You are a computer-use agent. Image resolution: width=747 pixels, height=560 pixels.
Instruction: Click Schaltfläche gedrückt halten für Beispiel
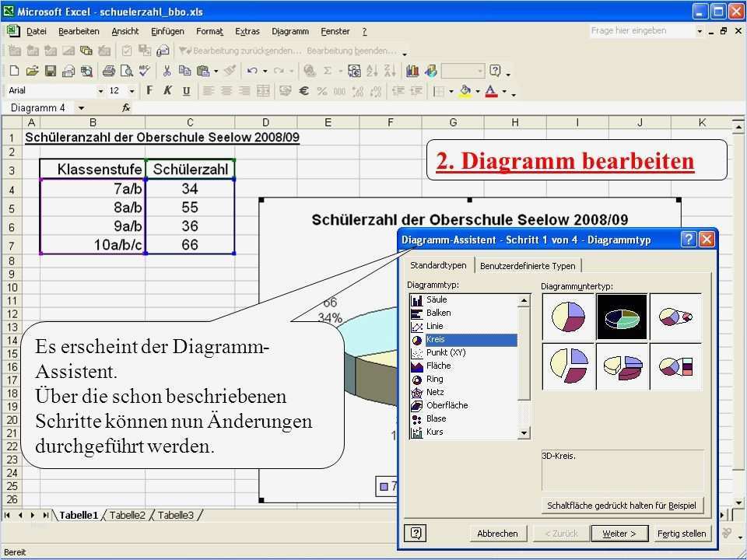tap(622, 506)
